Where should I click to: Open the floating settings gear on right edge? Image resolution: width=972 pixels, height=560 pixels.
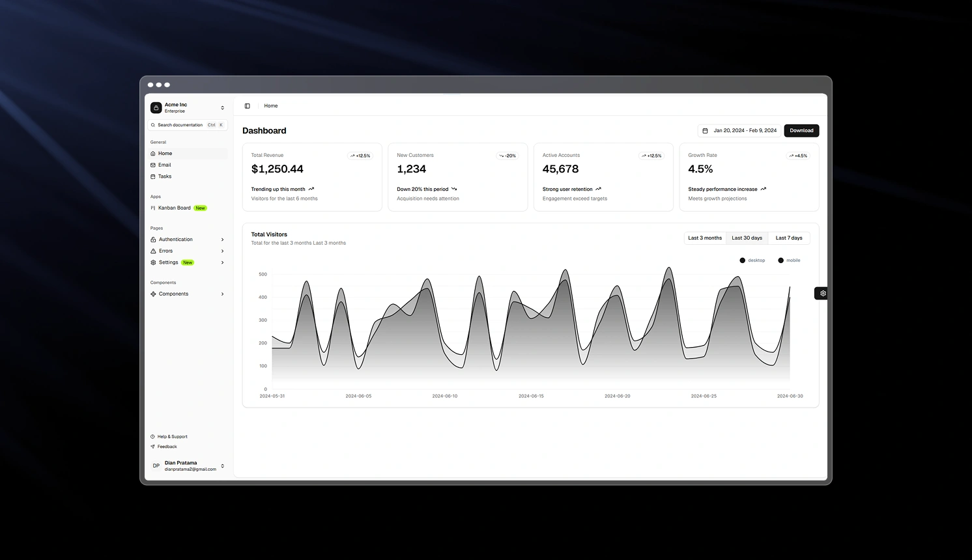822,293
